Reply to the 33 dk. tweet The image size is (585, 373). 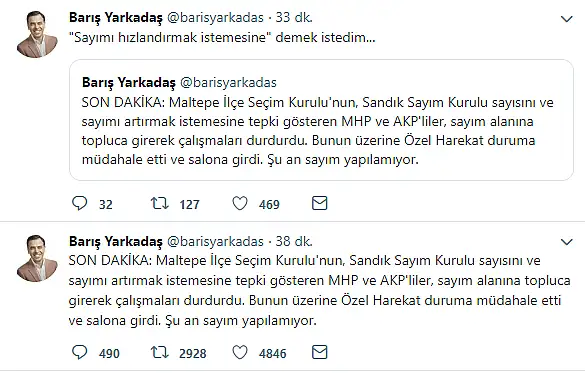coord(79,204)
